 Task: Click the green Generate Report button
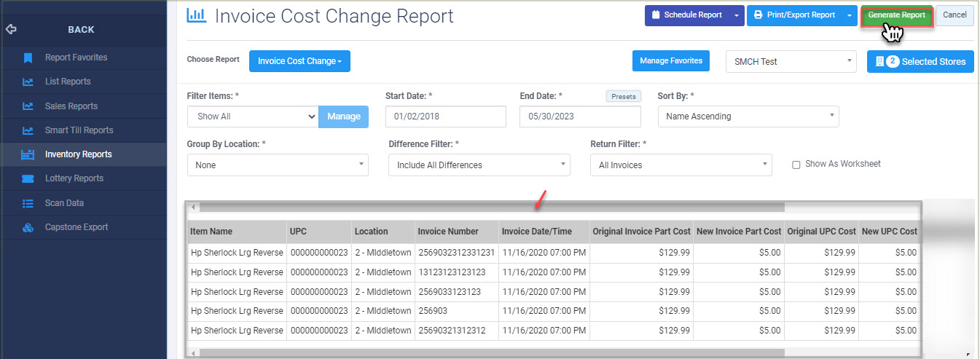pos(897,15)
